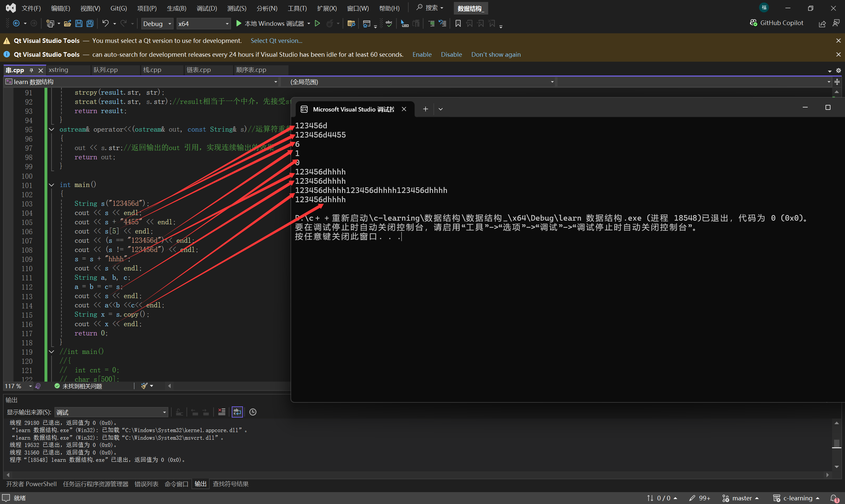The width and height of the screenshot is (845, 504).
Task: Start without debugging using hollow play icon
Action: pyautogui.click(x=317, y=23)
